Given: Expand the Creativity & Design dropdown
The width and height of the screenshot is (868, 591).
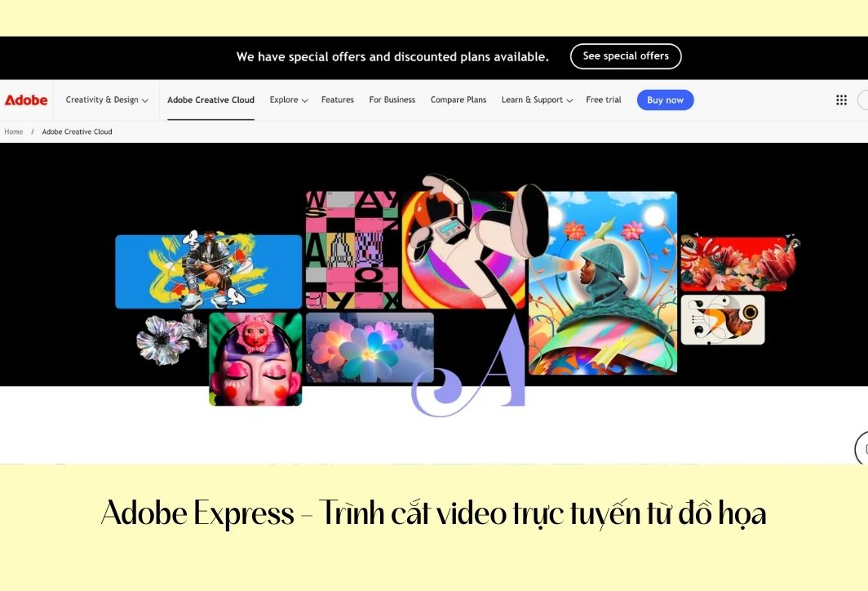Looking at the screenshot, I should (x=107, y=100).
